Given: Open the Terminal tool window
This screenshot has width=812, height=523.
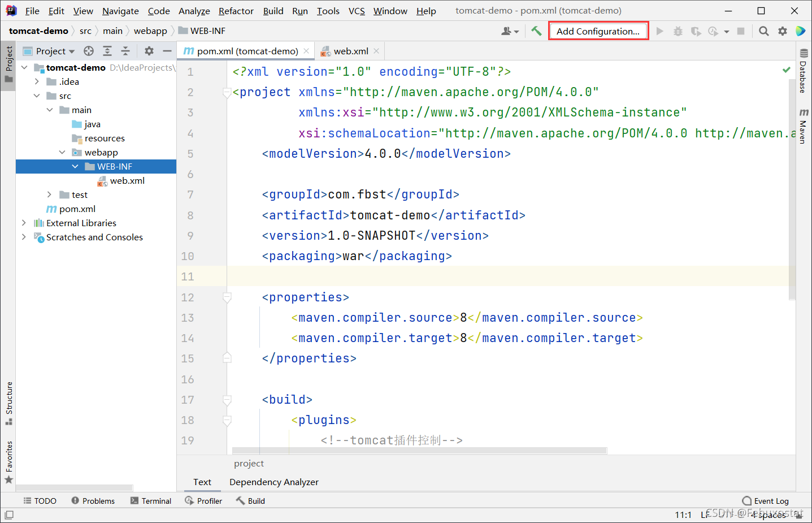Looking at the screenshot, I should [x=151, y=501].
